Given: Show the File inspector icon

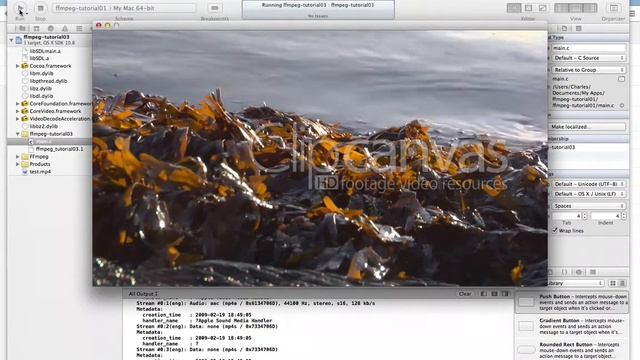Looking at the screenshot, I should pos(564,28).
